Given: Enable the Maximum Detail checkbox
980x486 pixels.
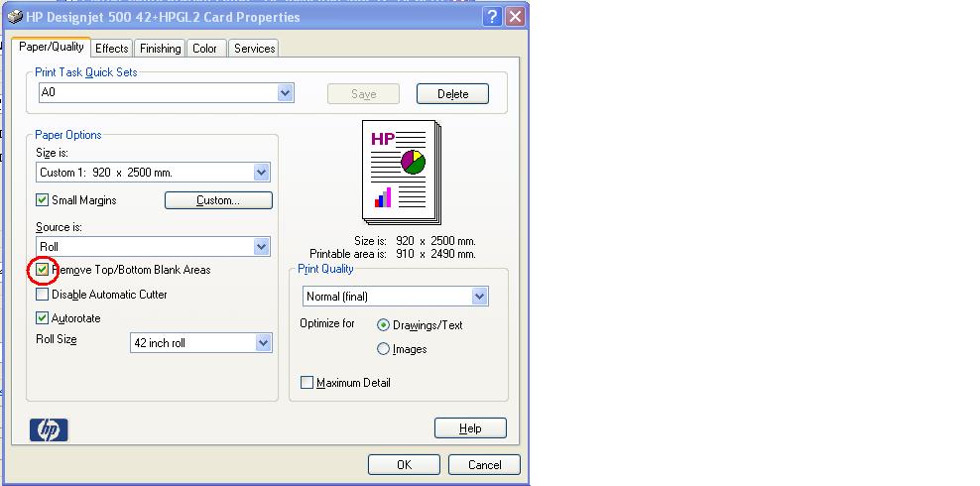Looking at the screenshot, I should point(306,383).
